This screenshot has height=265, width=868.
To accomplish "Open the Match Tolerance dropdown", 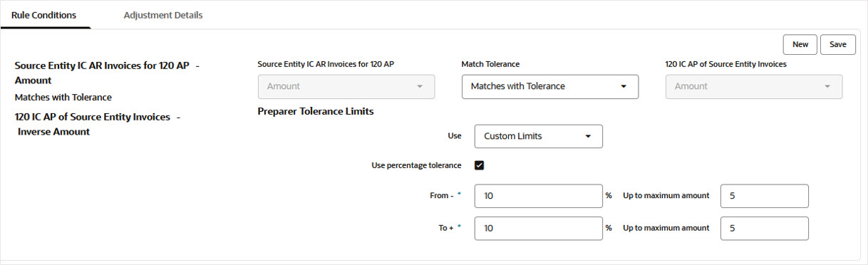I will pos(550,86).
